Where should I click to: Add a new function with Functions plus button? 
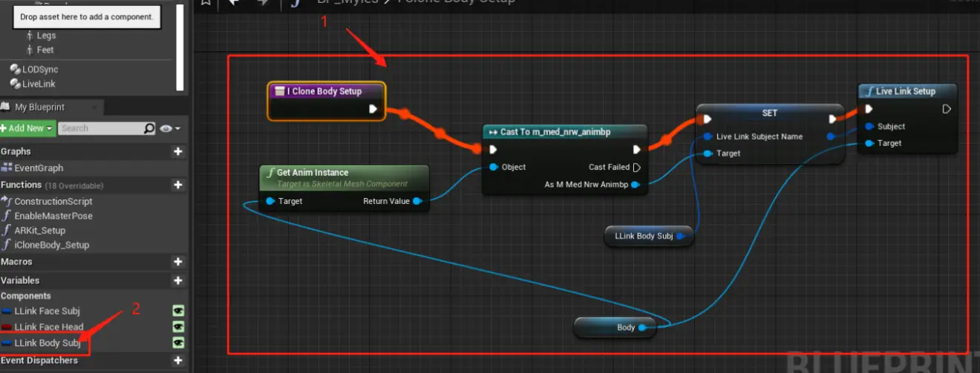click(x=177, y=185)
